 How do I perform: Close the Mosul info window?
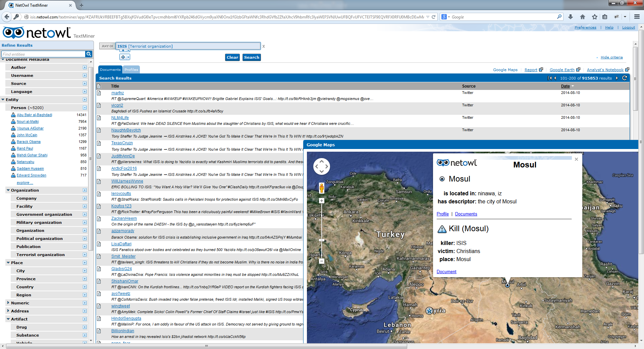576,159
